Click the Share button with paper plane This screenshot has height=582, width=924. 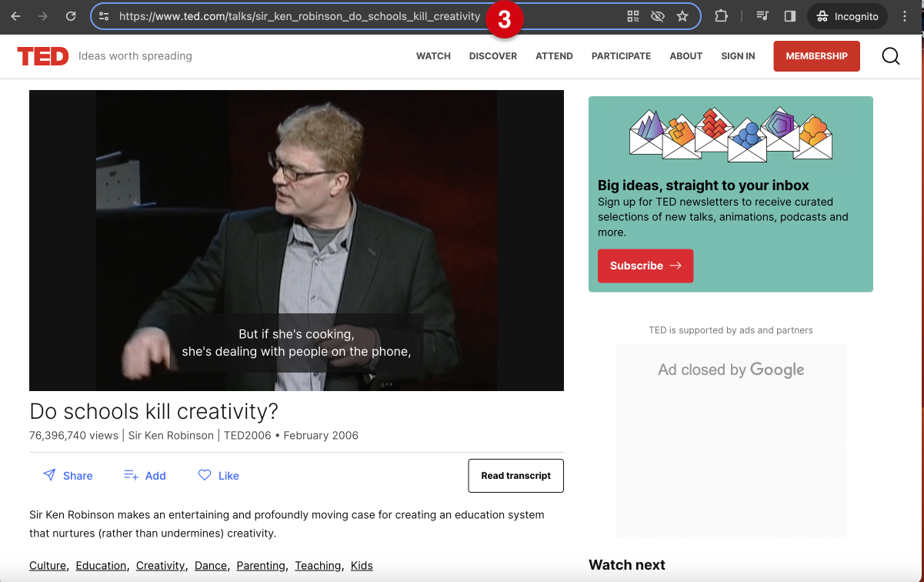[x=68, y=476]
